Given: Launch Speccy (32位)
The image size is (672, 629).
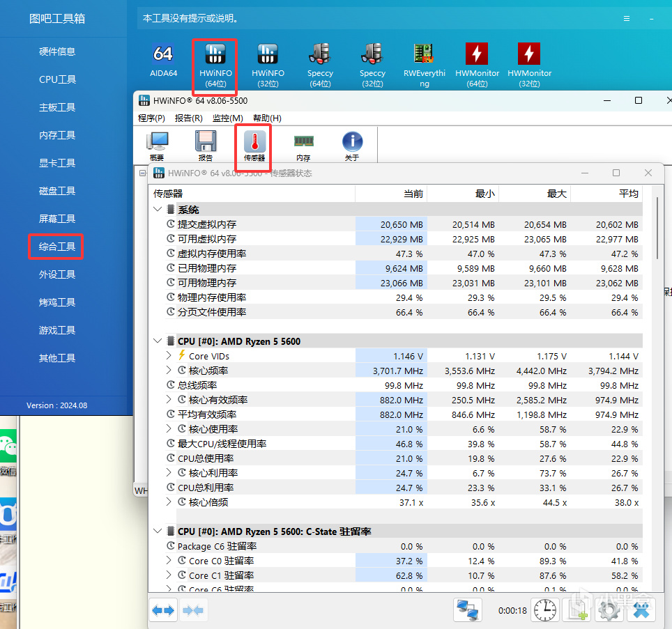Looking at the screenshot, I should (372, 65).
